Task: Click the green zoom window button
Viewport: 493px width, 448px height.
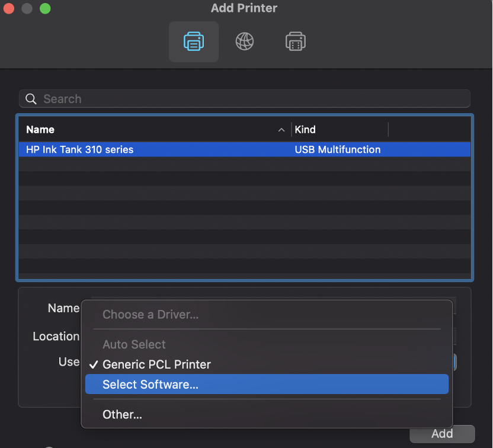Action: click(x=45, y=9)
